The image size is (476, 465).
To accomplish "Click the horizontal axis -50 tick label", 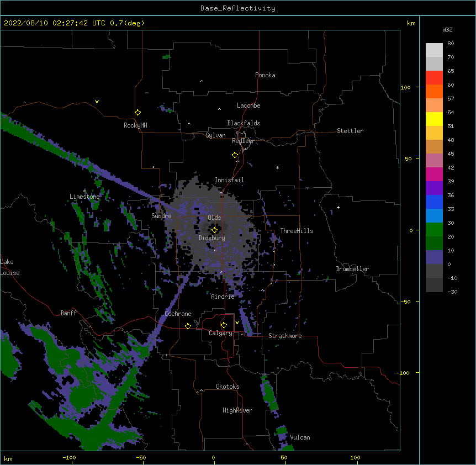I will pos(141,457).
